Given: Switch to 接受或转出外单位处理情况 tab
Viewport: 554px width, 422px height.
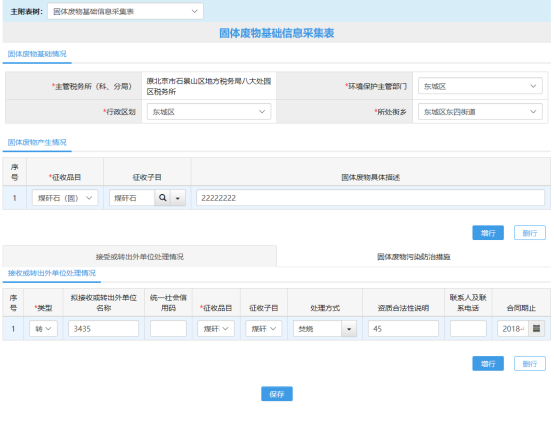Looking at the screenshot, I should (x=140, y=257).
